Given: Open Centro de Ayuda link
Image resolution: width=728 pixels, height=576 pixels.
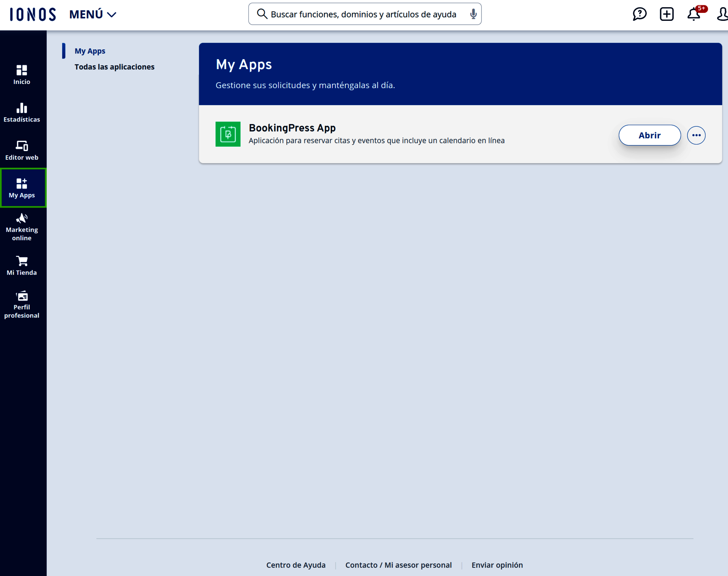Looking at the screenshot, I should [296, 565].
